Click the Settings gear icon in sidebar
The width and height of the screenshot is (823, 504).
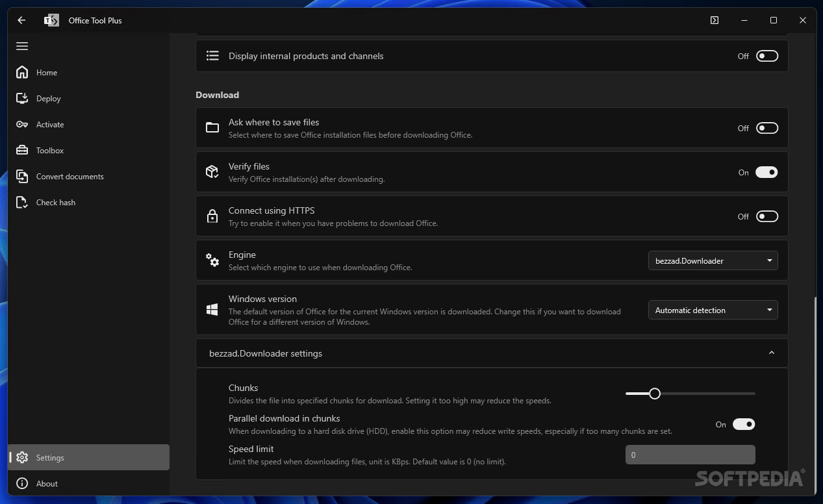coord(22,457)
